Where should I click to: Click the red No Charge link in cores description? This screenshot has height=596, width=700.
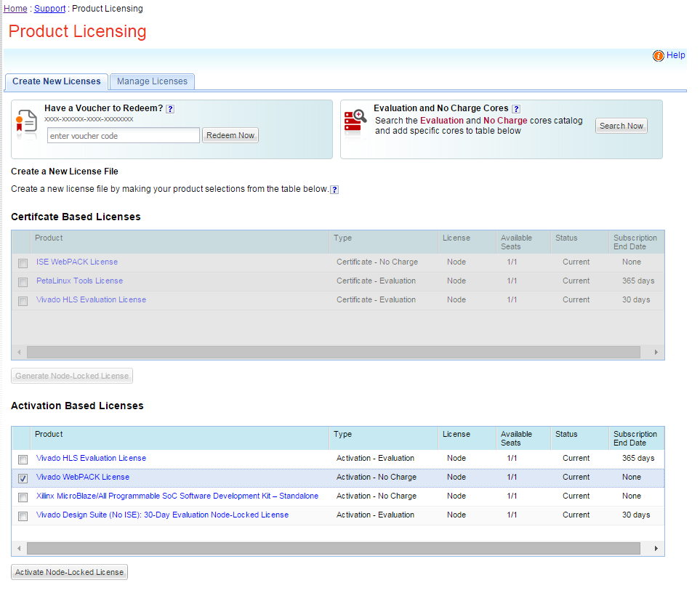click(x=505, y=121)
